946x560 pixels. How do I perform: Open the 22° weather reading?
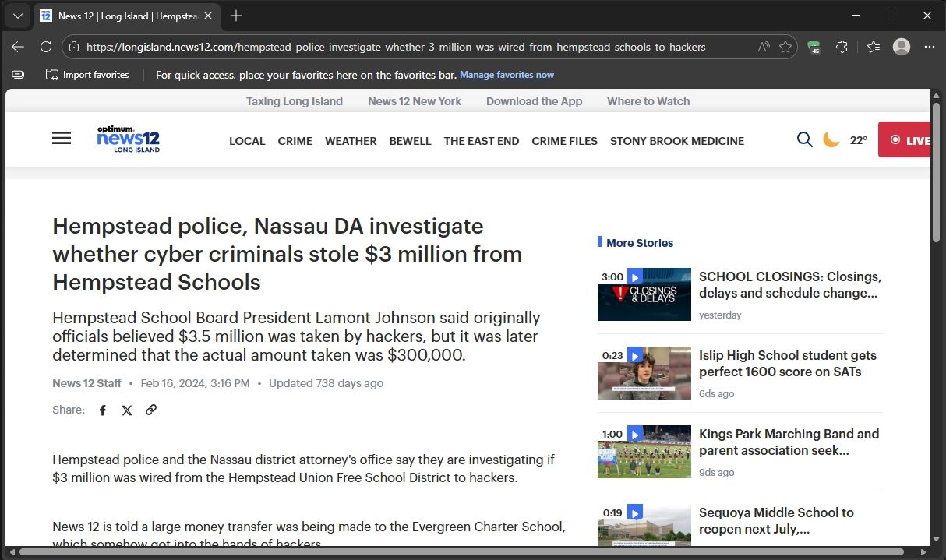click(859, 140)
